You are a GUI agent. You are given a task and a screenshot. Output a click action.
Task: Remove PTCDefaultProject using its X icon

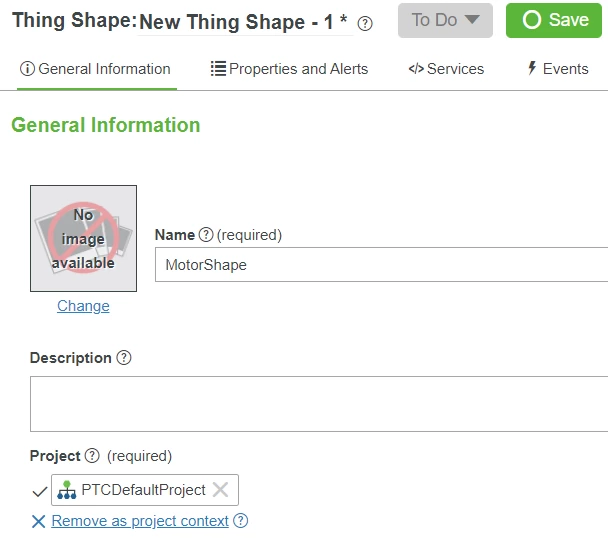click(x=221, y=490)
